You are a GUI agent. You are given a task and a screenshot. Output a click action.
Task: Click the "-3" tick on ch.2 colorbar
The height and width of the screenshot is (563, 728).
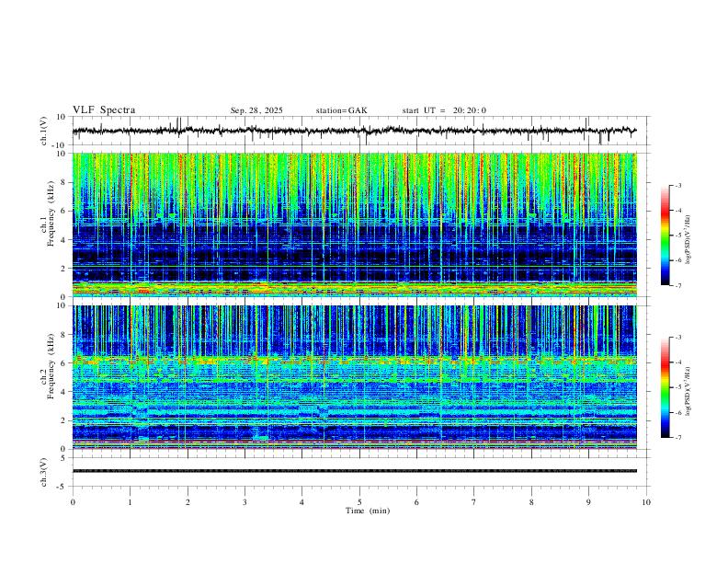tap(678, 338)
